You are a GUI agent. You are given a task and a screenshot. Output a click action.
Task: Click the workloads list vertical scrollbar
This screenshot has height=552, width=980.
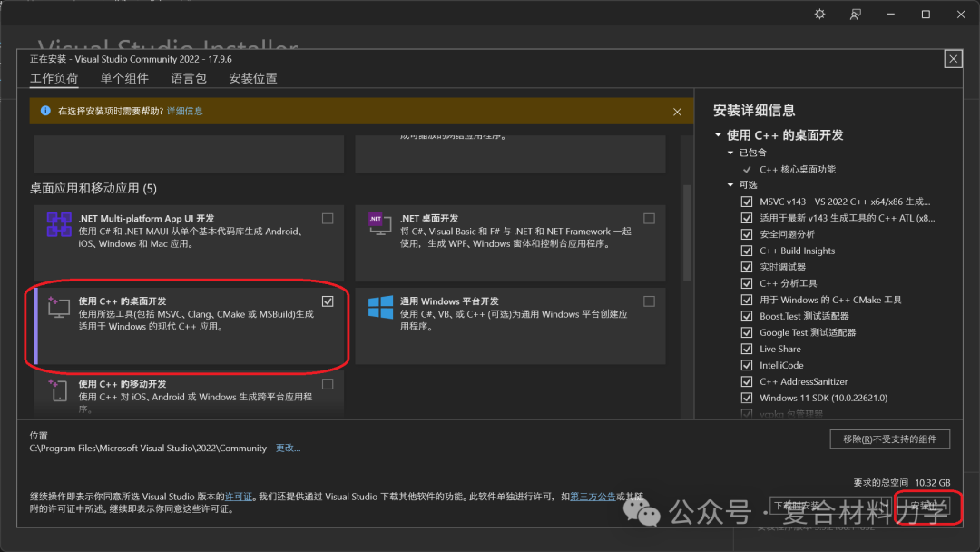(x=687, y=232)
